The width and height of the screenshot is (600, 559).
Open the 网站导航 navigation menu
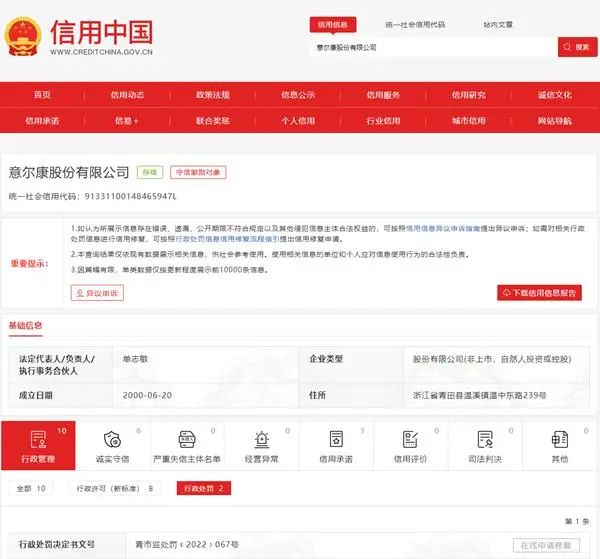tap(555, 120)
